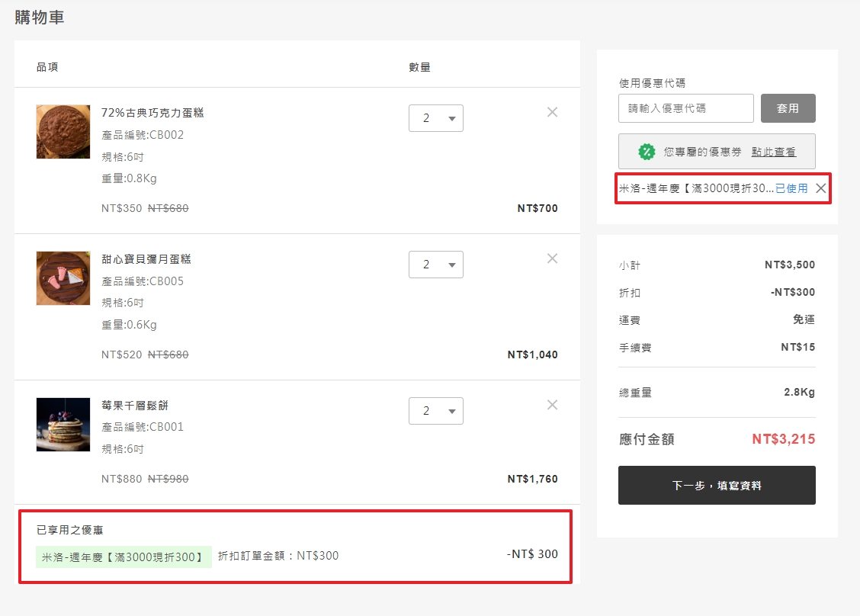Image resolution: width=860 pixels, height=616 pixels.
Task: Click the 莓果千層鬆餅 product photo
Action: [63, 425]
